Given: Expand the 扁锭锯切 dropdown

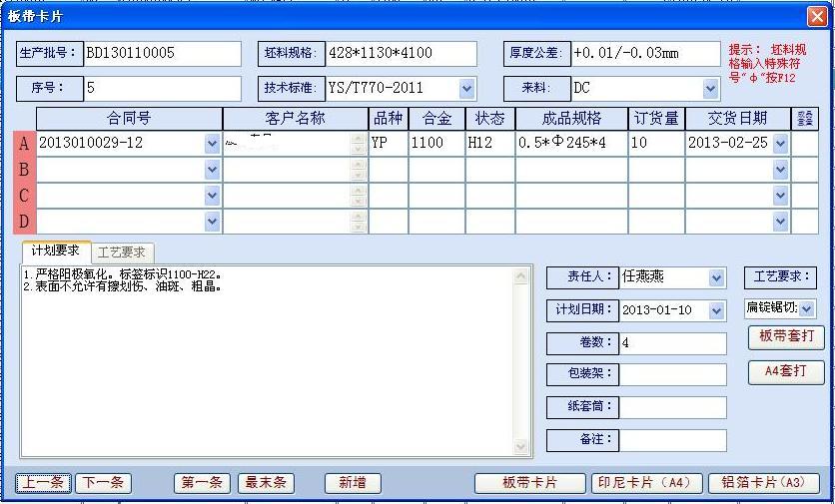Looking at the screenshot, I should (807, 309).
